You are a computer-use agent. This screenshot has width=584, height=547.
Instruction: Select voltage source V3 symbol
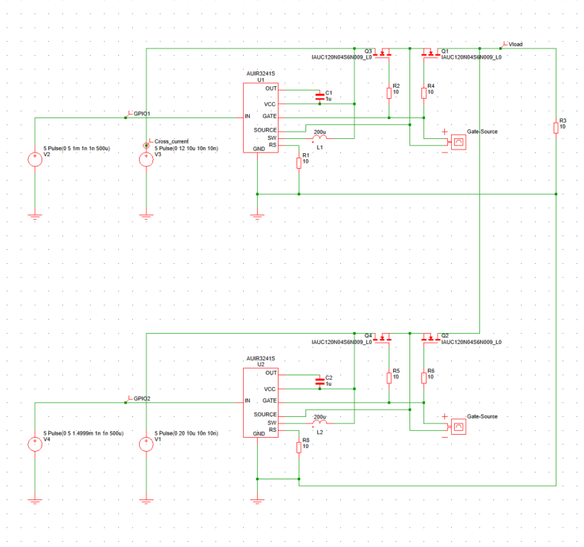[x=146, y=159]
